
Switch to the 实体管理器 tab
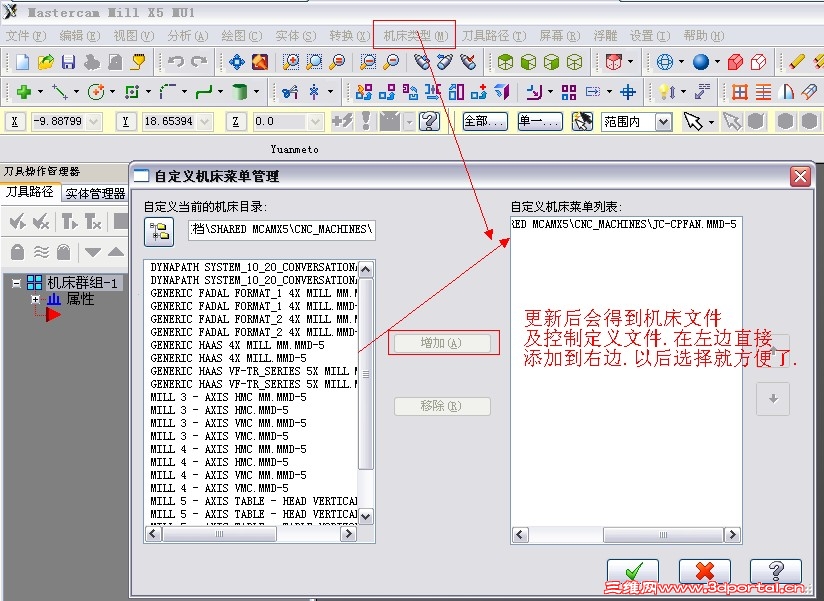(x=95, y=194)
